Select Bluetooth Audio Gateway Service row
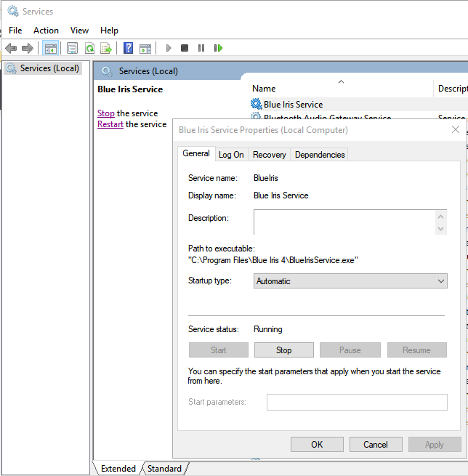 click(358, 116)
